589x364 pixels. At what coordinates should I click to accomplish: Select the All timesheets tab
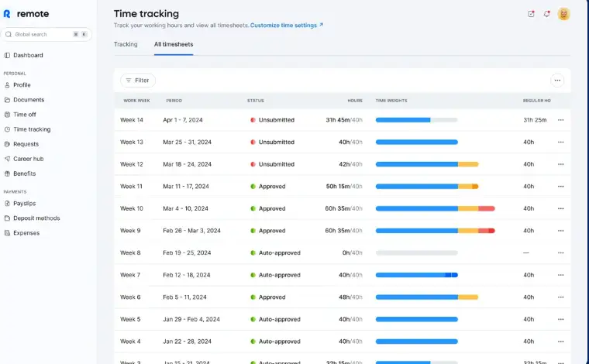(174, 44)
